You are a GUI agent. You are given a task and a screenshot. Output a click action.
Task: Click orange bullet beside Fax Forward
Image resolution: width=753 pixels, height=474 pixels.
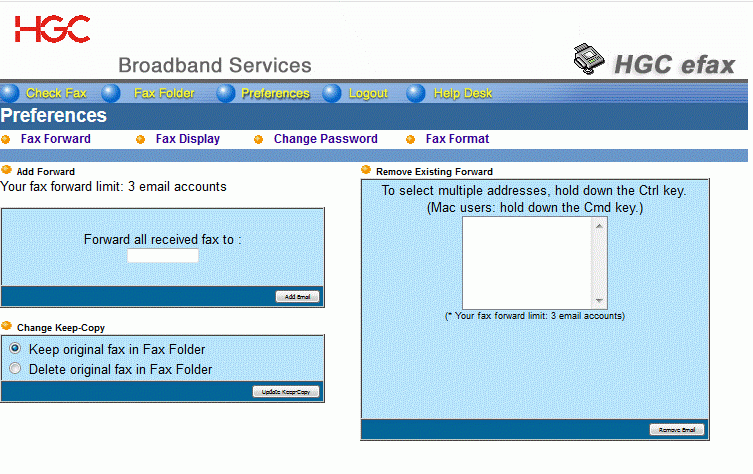(x=6, y=140)
